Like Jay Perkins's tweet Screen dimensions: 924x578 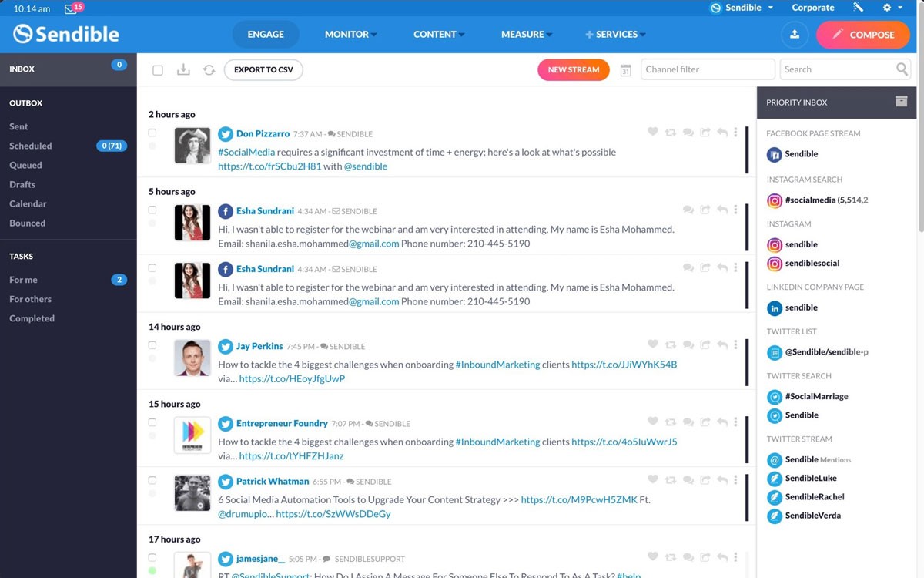coord(653,345)
